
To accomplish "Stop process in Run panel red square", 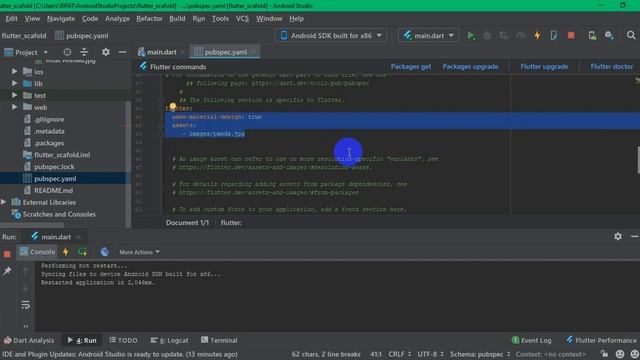I will point(7,254).
